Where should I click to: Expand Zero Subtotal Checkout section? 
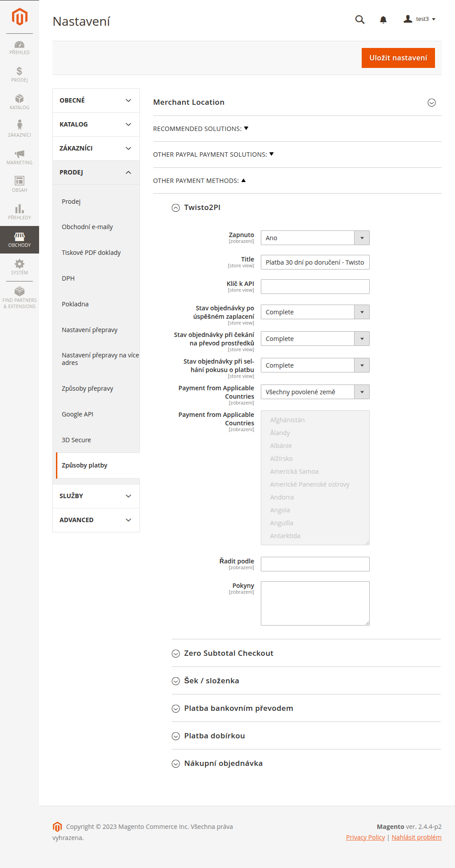click(176, 654)
